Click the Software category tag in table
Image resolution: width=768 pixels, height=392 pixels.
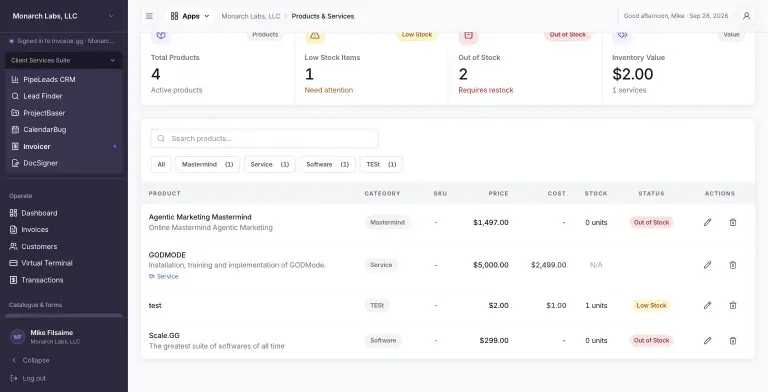[x=383, y=341]
